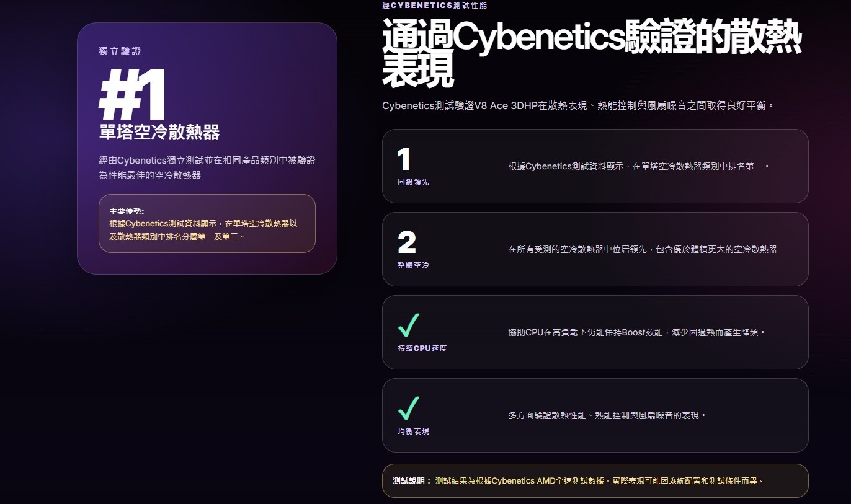Click description ranking first in 單塔空冷散熱器 category
Screen dimensions: 851x504
[x=639, y=166]
